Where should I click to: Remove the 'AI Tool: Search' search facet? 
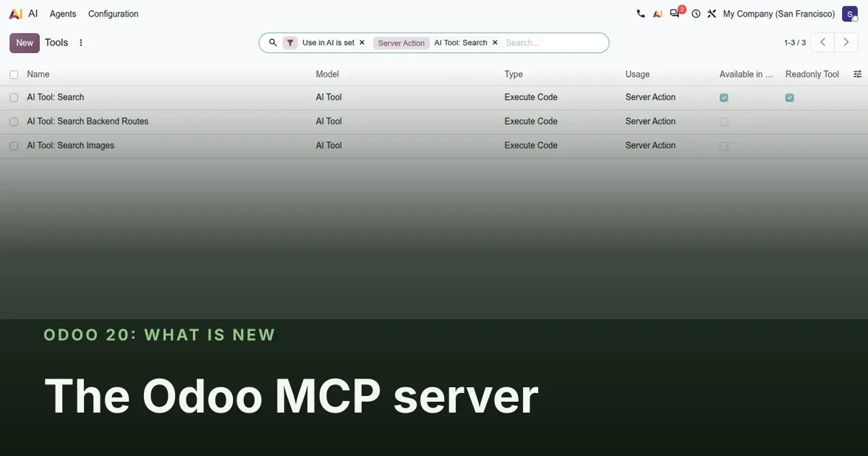[x=495, y=43]
